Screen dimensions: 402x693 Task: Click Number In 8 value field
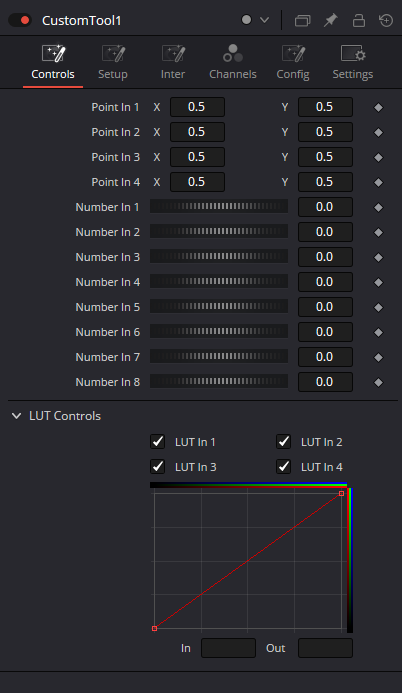[x=326, y=382]
